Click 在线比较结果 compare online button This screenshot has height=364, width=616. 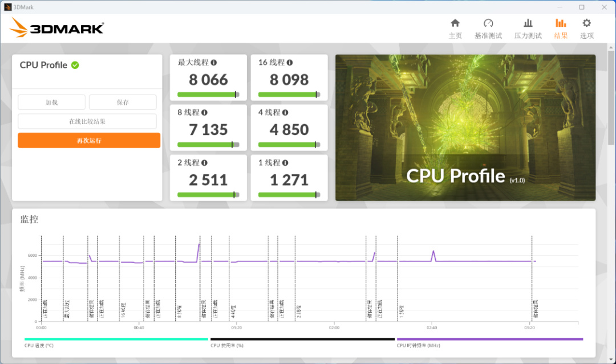87,121
